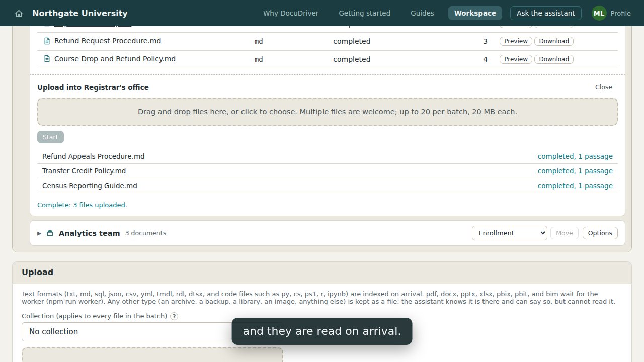
Task: Open the collection help question mark icon
Action: coord(174,316)
